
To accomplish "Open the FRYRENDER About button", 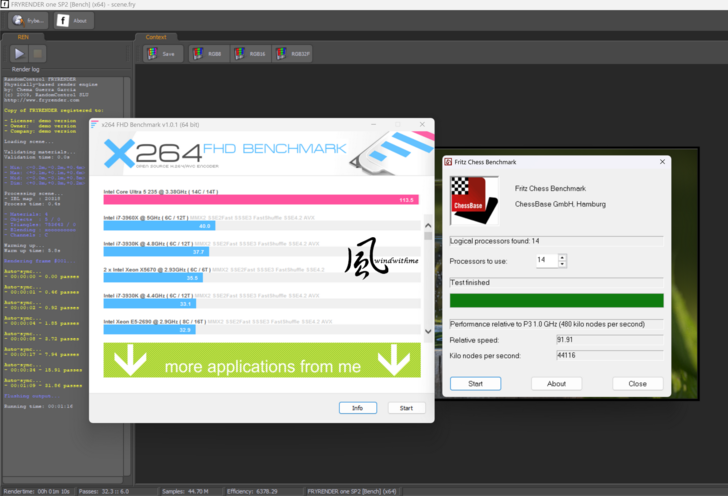I will pyautogui.click(x=72, y=20).
